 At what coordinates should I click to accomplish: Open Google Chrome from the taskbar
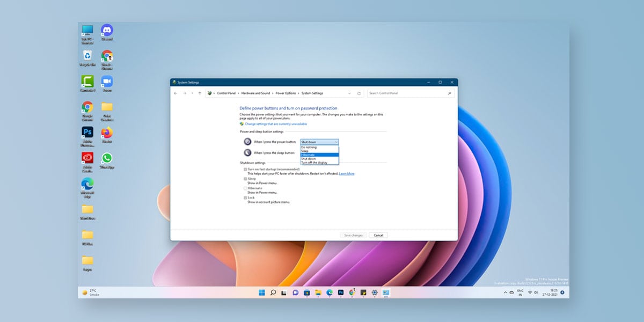point(352,294)
